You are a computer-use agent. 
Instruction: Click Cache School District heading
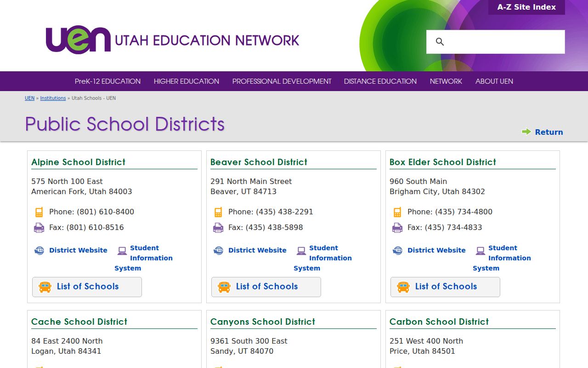click(79, 322)
